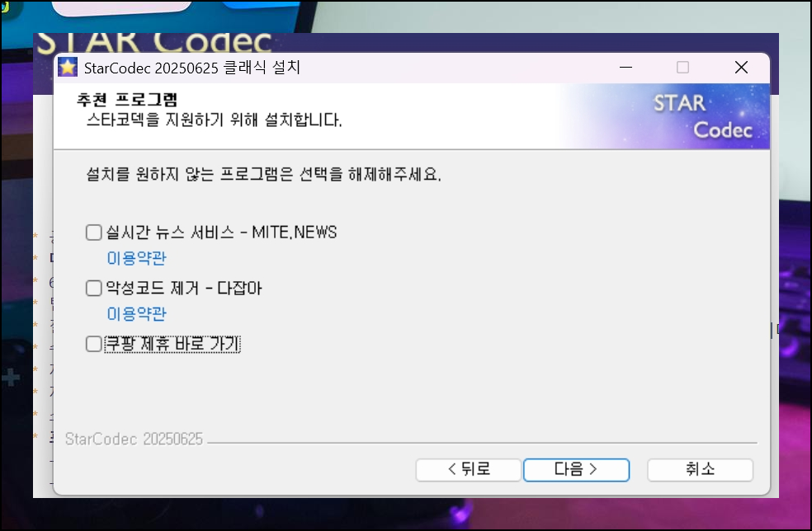
Task: Close the StarCodec installer window
Action: (x=741, y=68)
